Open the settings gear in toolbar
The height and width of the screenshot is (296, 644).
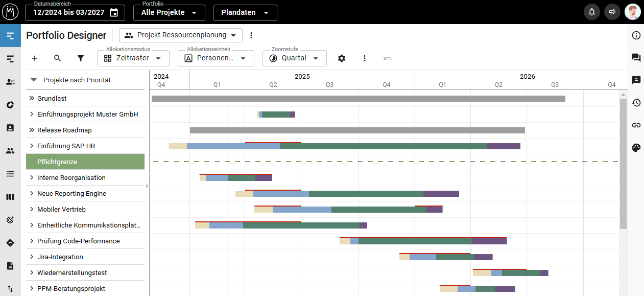pos(342,58)
